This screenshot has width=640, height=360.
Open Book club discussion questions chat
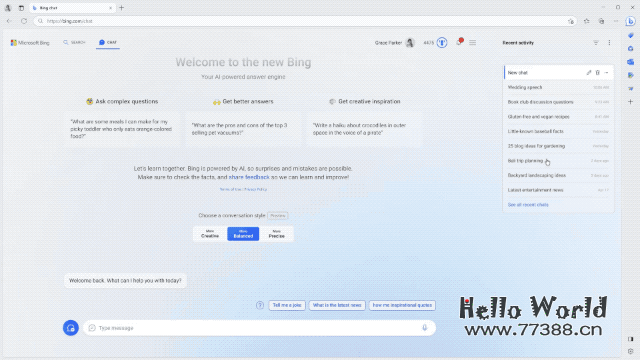tap(558, 102)
